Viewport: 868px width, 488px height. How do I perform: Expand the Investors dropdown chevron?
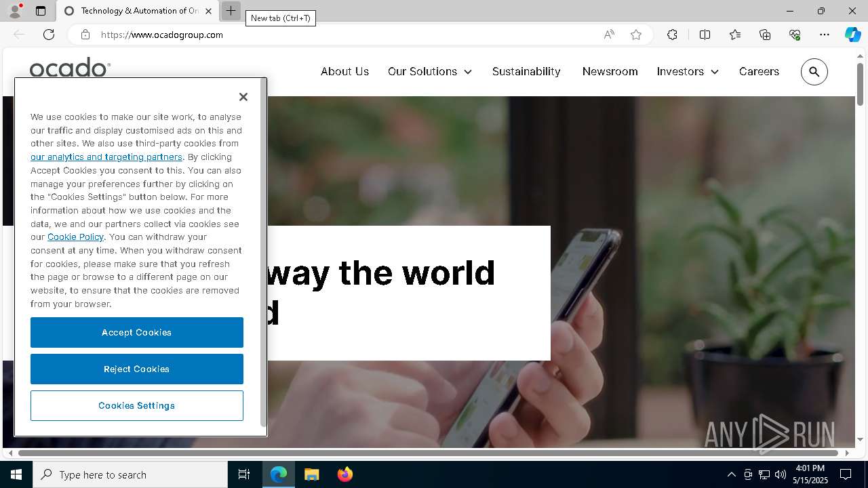pos(715,72)
